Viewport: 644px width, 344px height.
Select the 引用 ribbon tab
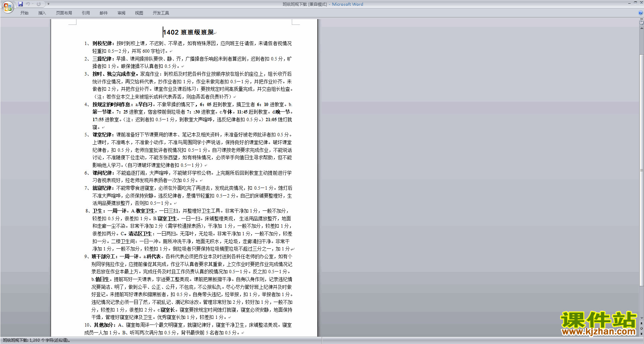point(86,13)
